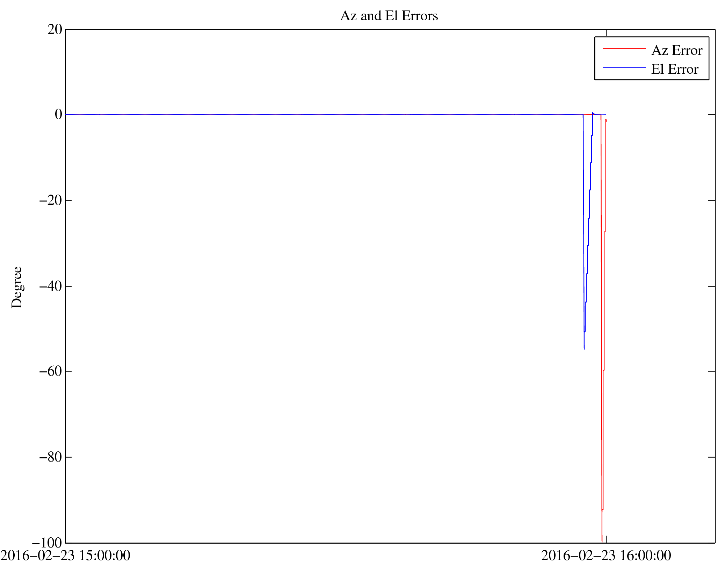Click the y-axis tick label −40
This screenshot has height=588, width=725.
(x=51, y=286)
